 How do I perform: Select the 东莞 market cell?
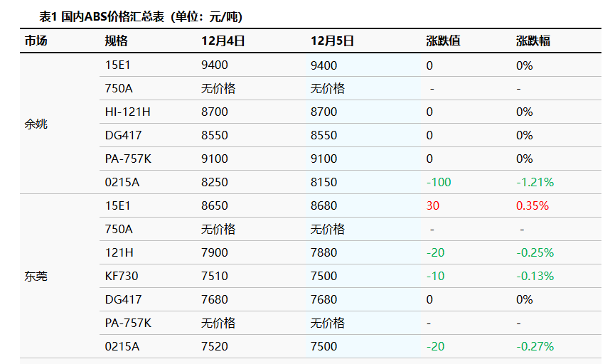pyautogui.click(x=36, y=276)
